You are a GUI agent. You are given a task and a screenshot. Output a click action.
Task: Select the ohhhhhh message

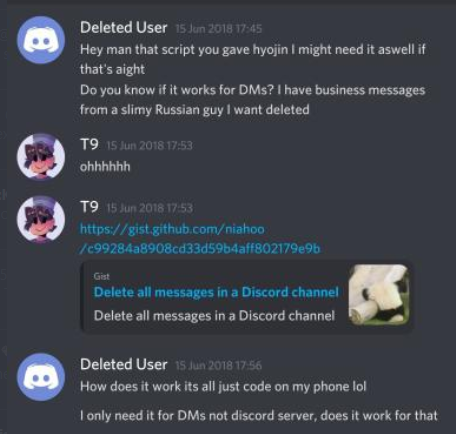pyautogui.click(x=105, y=166)
